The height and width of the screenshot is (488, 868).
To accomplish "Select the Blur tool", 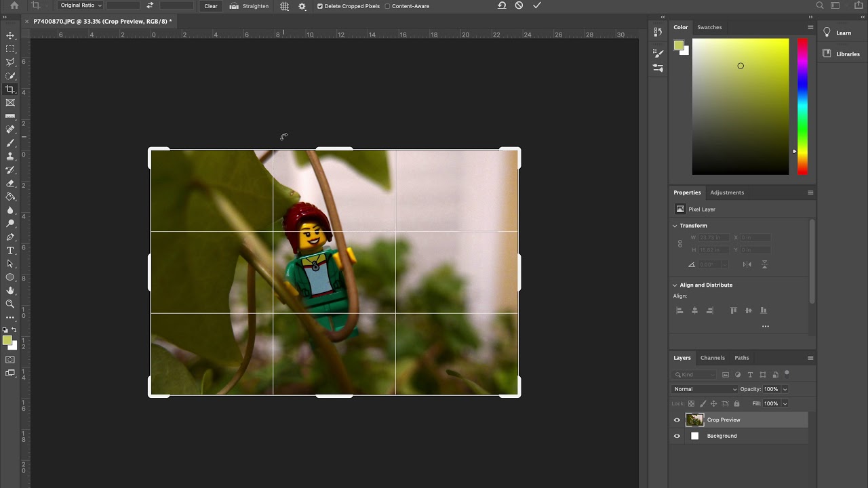I will pyautogui.click(x=10, y=210).
